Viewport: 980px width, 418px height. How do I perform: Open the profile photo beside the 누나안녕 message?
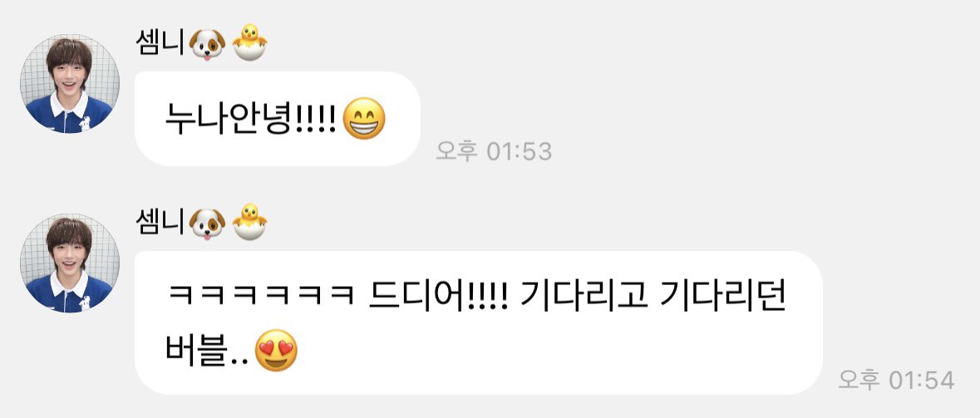69,84
